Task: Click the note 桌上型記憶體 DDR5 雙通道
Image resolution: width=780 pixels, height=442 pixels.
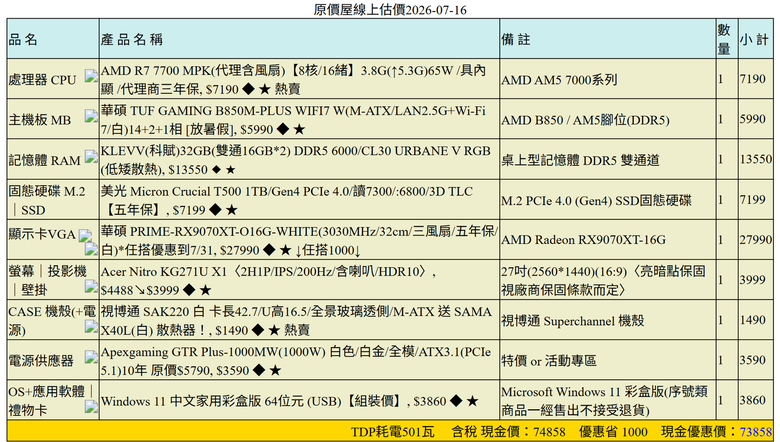Action: (580, 160)
